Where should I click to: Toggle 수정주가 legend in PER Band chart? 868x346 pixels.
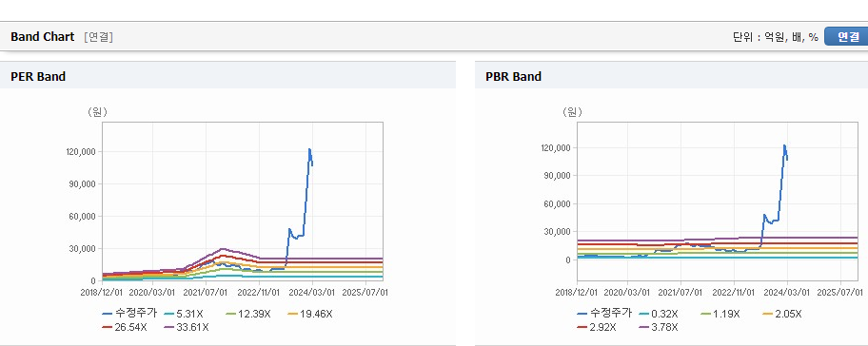click(x=129, y=314)
